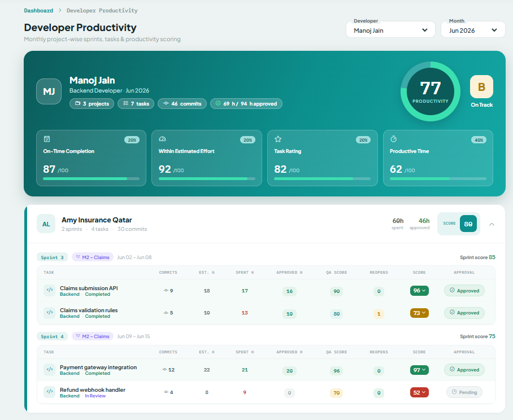
Task: Click the M2 – Claims tag in Sprint 3
Action: (x=93, y=257)
